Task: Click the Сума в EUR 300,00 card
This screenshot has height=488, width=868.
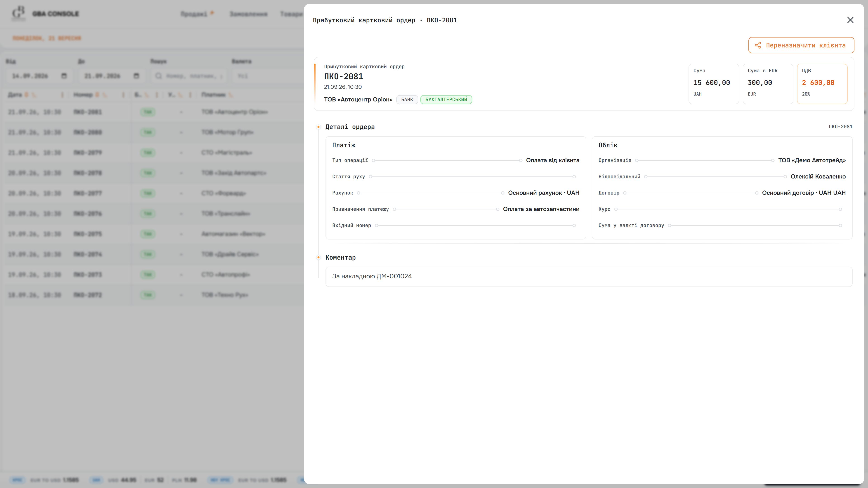Action: click(x=768, y=84)
